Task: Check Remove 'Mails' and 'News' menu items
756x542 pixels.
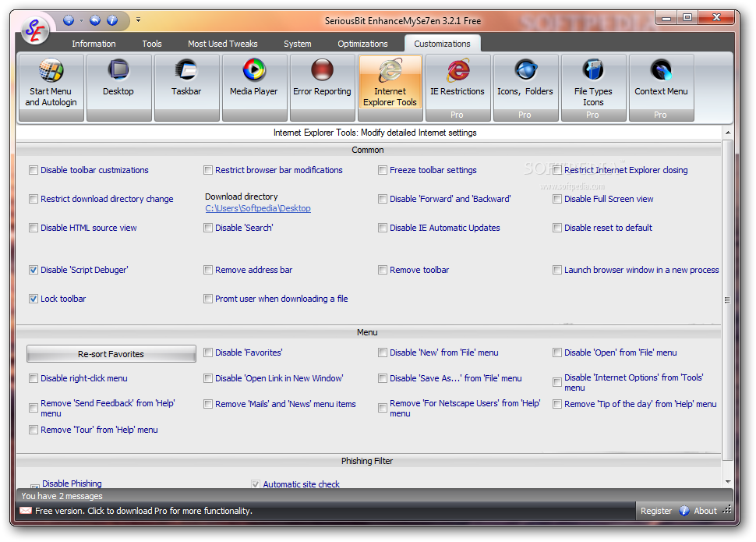Action: (208, 404)
